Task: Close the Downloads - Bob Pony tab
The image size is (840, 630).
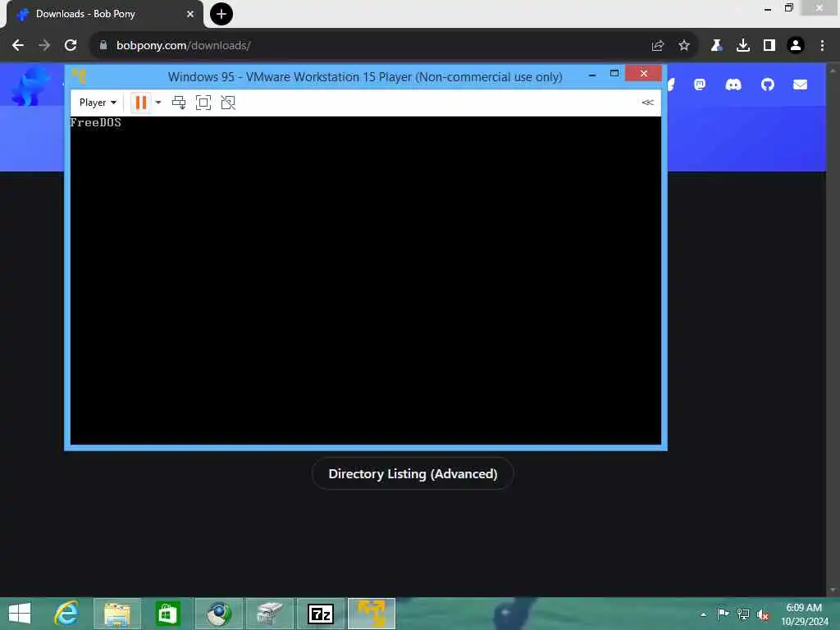Action: pos(190,14)
